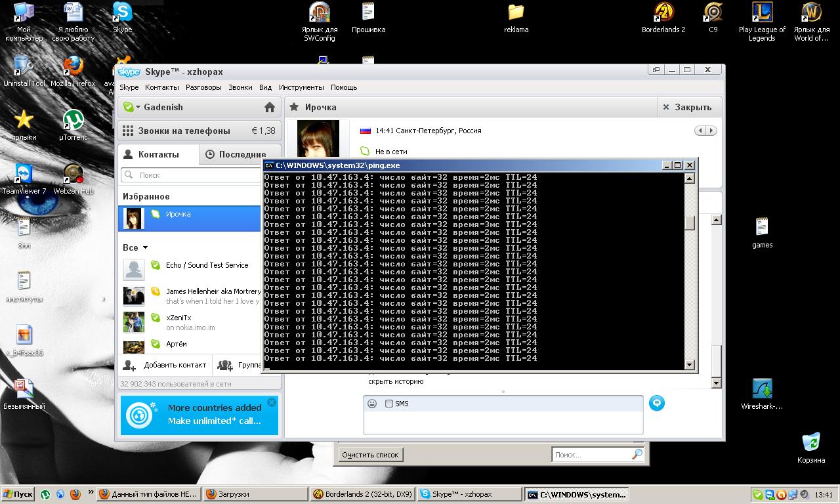Screen dimensions: 840x504
Task: Open the Wireshark desktop shortcut
Action: coord(762,389)
